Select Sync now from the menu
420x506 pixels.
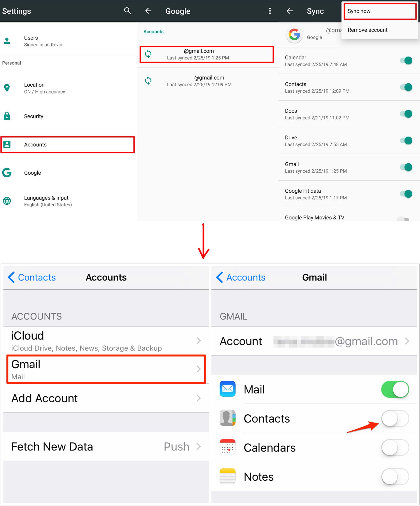coord(378,11)
